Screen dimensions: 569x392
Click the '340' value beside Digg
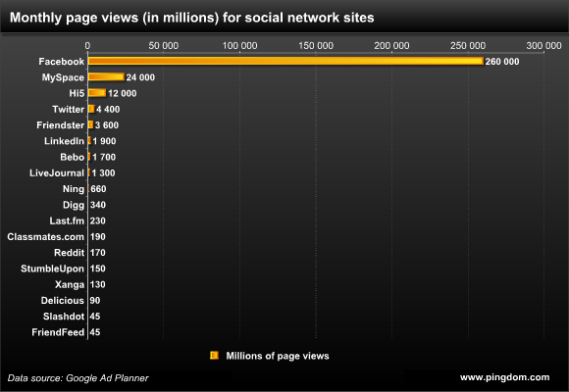pos(98,205)
